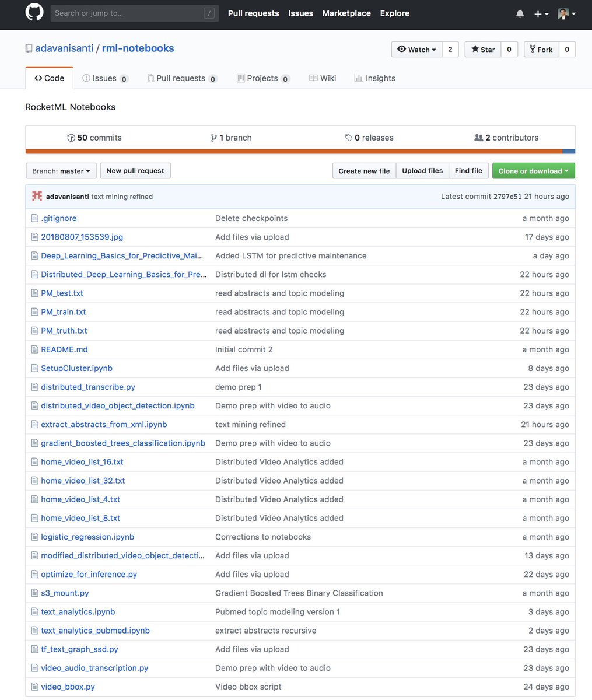Click New pull request button
Screen dimensions: 592x700
pos(135,171)
